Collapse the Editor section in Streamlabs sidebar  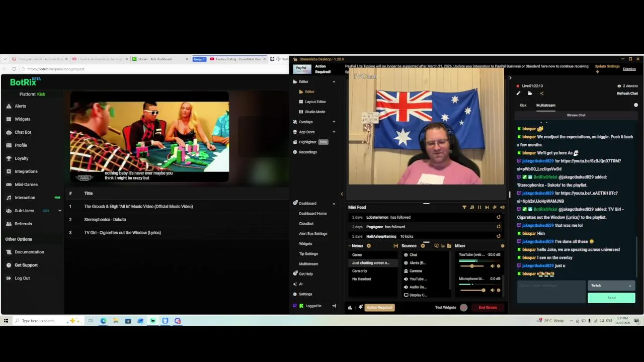(x=334, y=81)
